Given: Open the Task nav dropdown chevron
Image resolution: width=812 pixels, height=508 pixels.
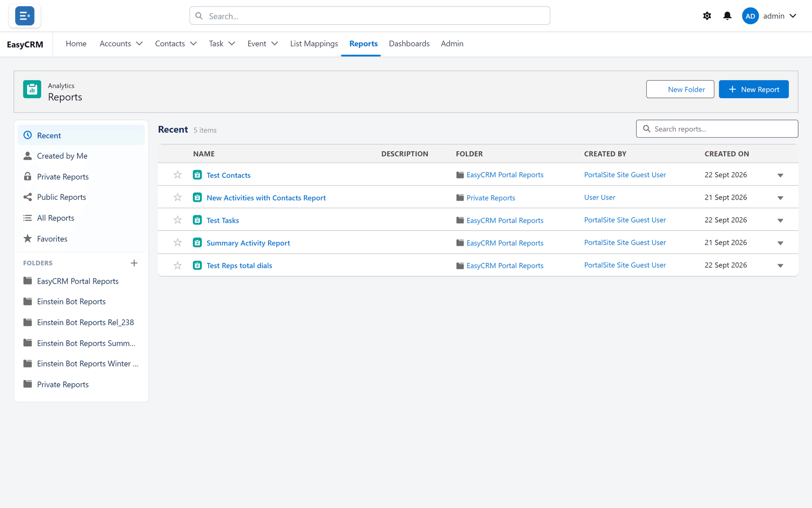Looking at the screenshot, I should point(232,43).
